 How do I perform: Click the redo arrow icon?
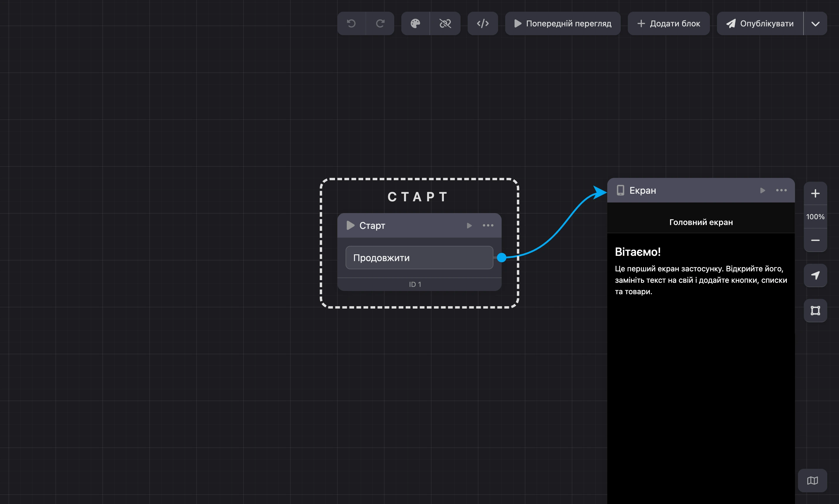[380, 23]
